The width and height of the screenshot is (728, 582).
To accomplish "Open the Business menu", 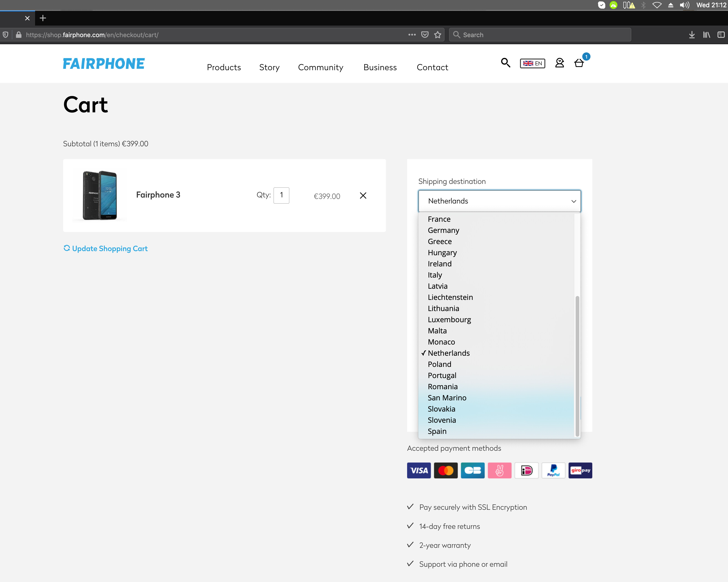I will click(x=380, y=67).
